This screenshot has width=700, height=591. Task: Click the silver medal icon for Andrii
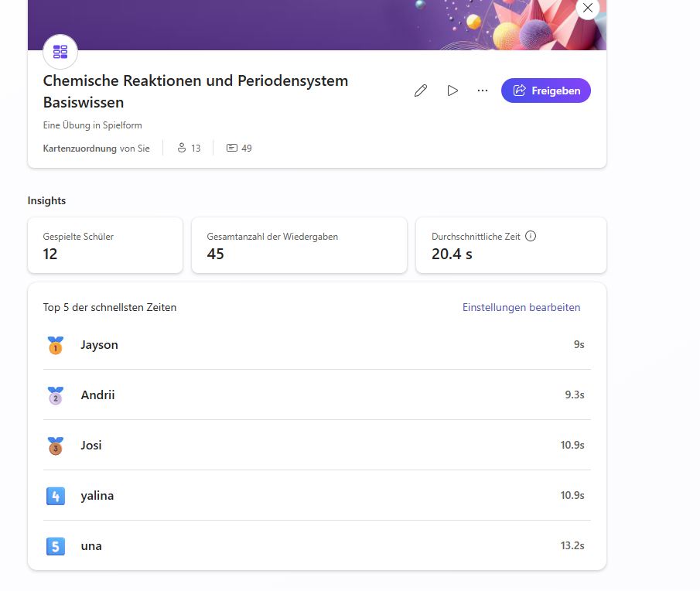tap(55, 395)
